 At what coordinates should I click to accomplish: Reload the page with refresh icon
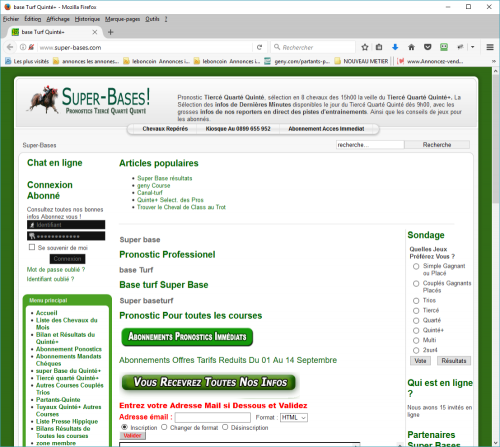coord(259,47)
